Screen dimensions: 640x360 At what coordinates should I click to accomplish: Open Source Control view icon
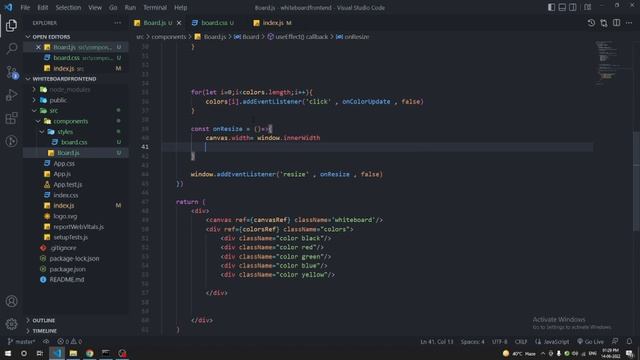click(x=11, y=72)
